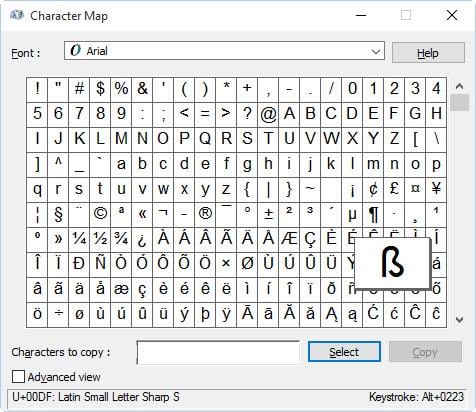
Task: Select the currency sign ¤ character
Action: click(x=415, y=189)
